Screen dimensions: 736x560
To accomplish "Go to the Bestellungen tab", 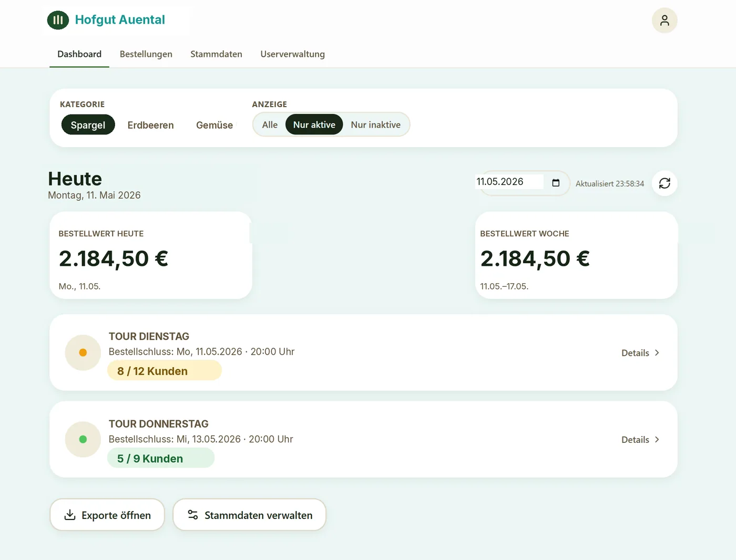I will point(146,54).
